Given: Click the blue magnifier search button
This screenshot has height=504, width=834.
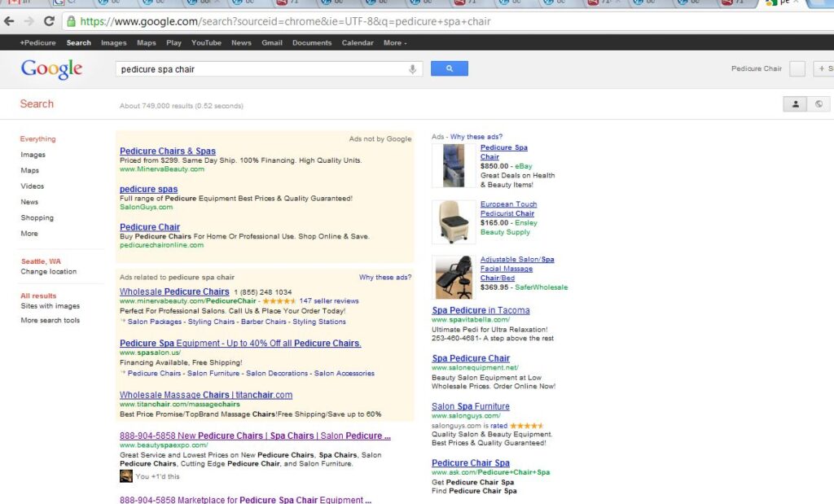Looking at the screenshot, I should coord(450,68).
